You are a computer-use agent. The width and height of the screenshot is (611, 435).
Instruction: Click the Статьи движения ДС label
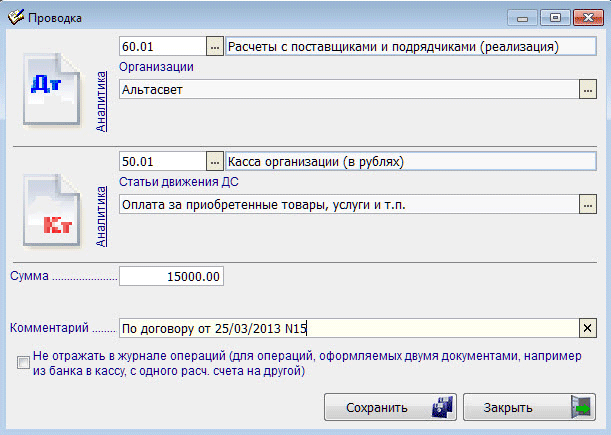(x=179, y=182)
